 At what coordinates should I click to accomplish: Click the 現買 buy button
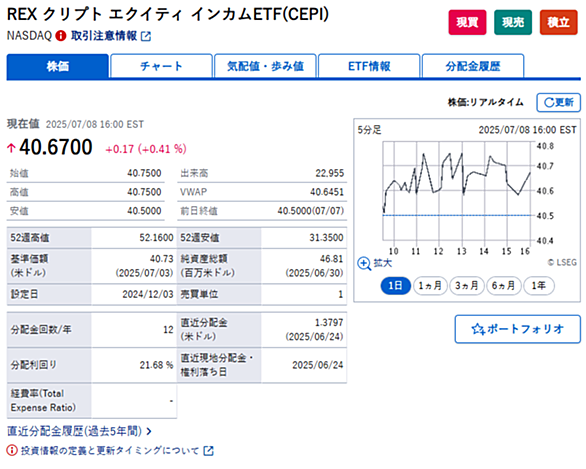coord(468,22)
